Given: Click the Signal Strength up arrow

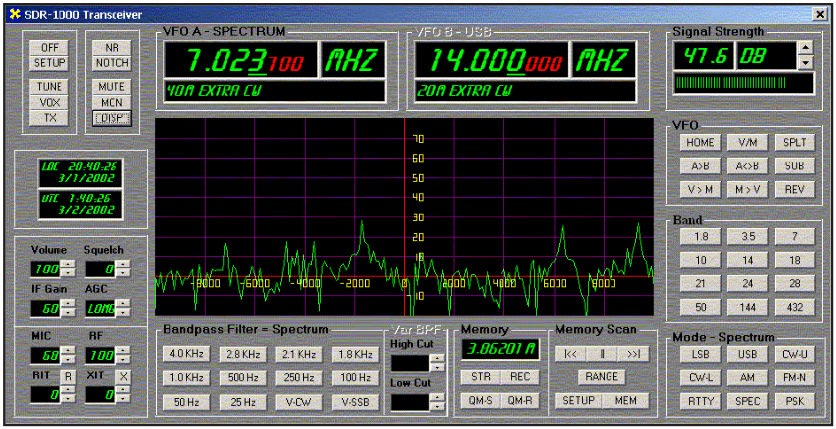Looking at the screenshot, I should pyautogui.click(x=806, y=47).
